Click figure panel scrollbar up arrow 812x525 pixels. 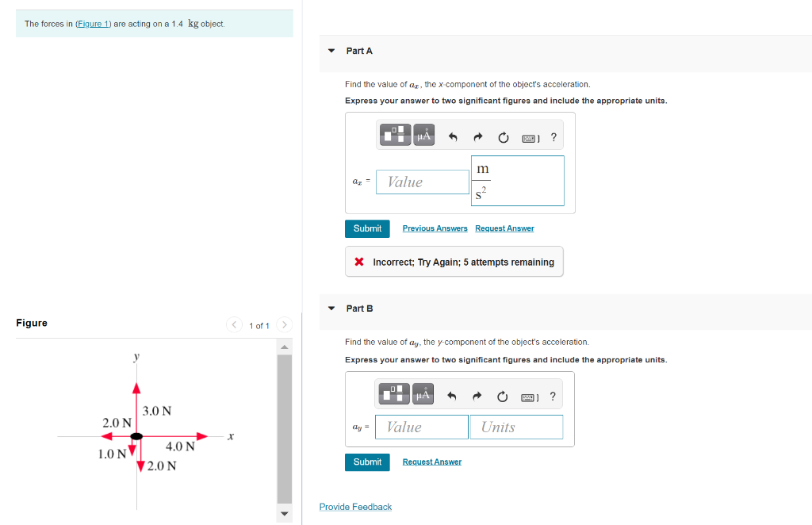pos(285,347)
